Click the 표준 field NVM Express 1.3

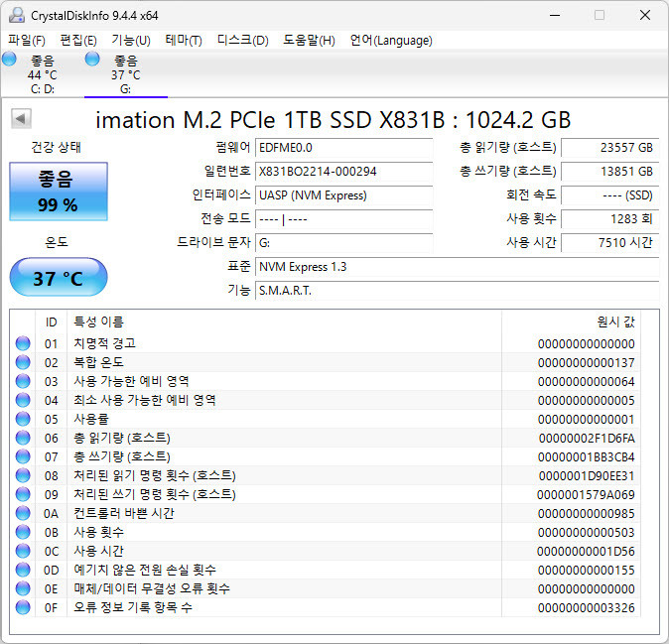[x=458, y=267]
